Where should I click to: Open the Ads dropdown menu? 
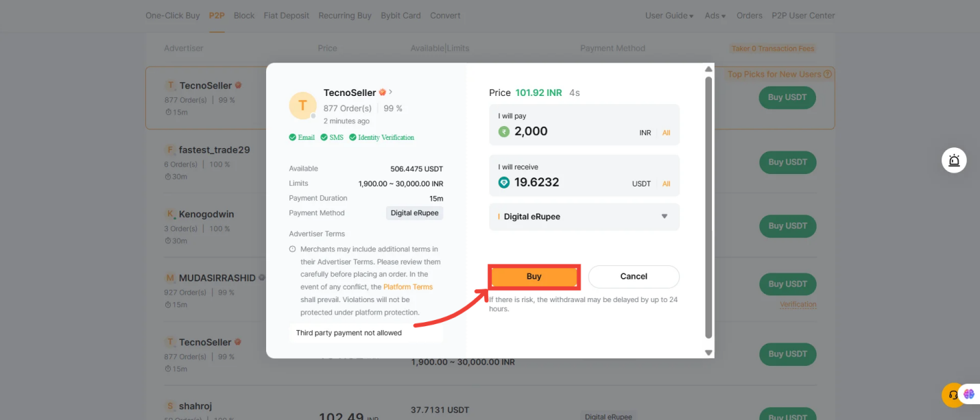(714, 15)
